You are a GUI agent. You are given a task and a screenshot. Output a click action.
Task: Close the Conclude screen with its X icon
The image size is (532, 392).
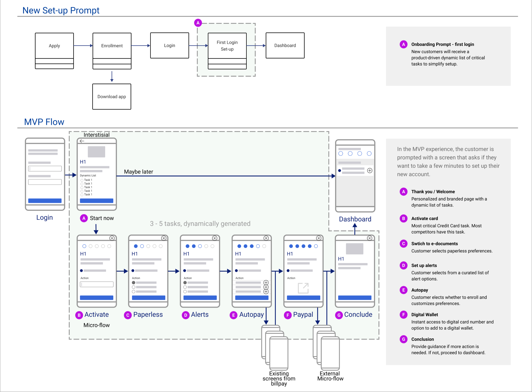370,238
